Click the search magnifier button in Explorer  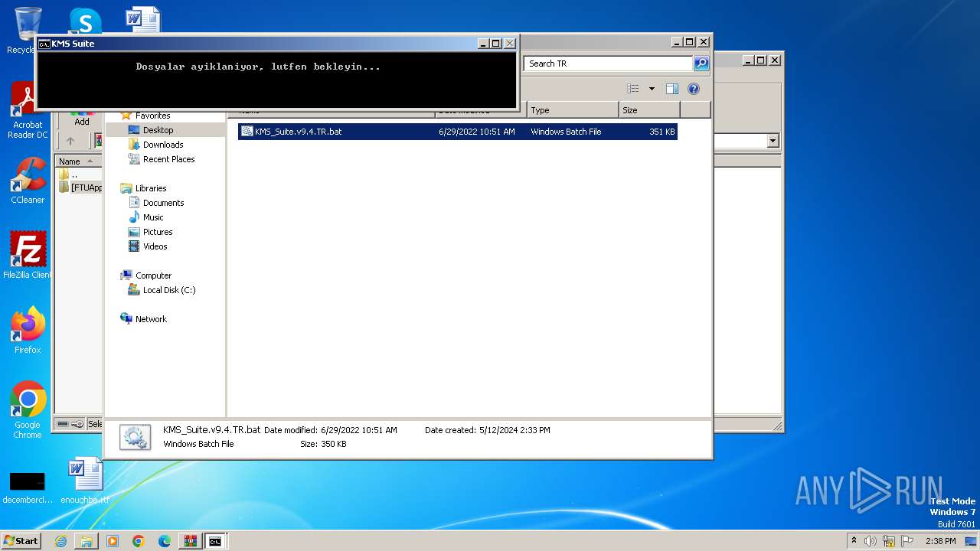click(701, 64)
